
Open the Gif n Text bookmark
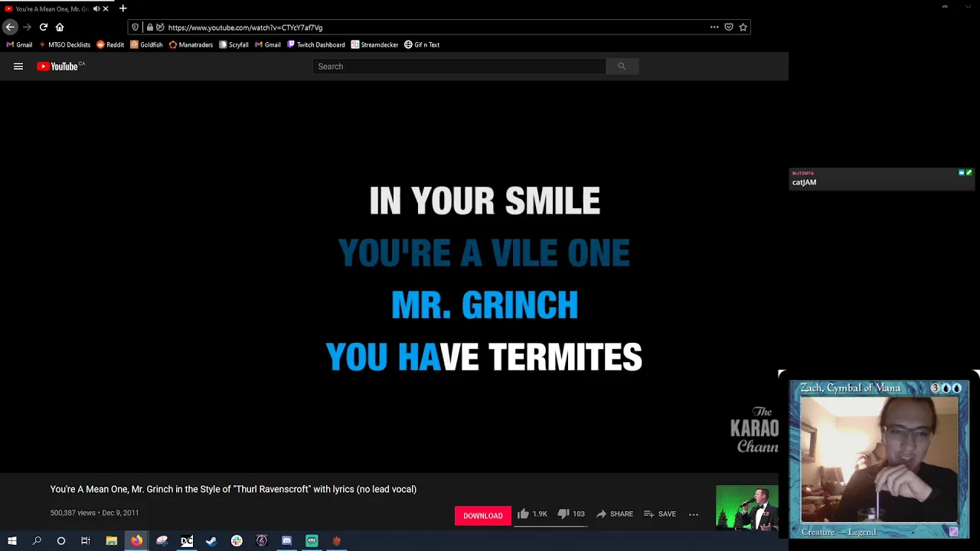[x=422, y=44]
